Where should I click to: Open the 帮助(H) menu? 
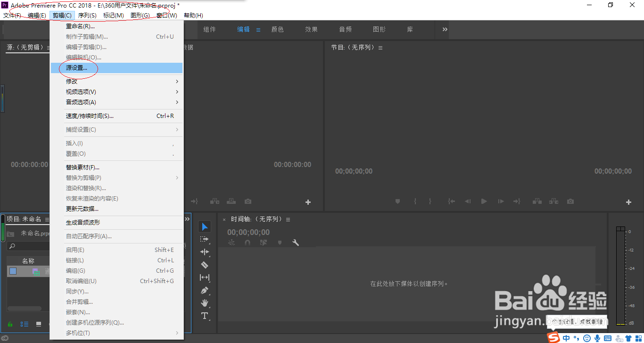coord(193,16)
